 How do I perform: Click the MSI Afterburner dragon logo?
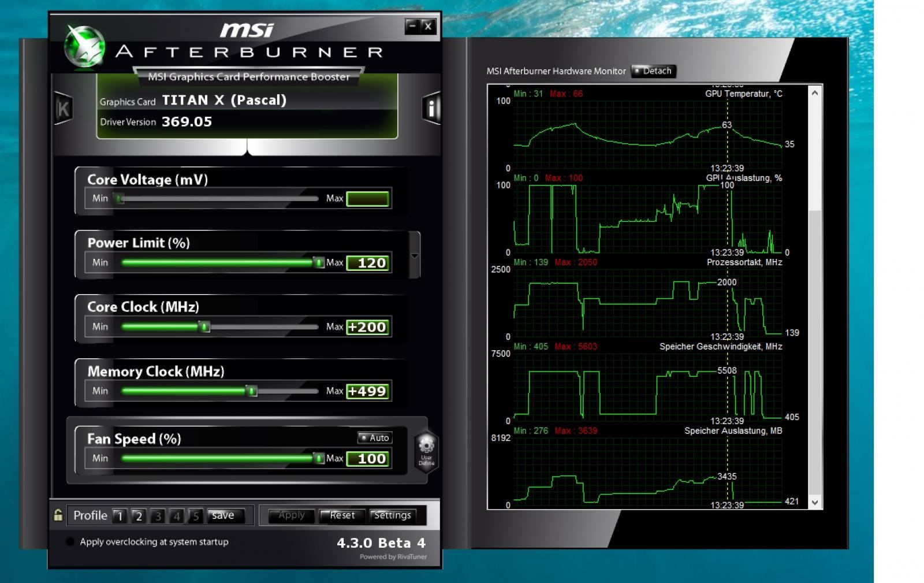(84, 46)
